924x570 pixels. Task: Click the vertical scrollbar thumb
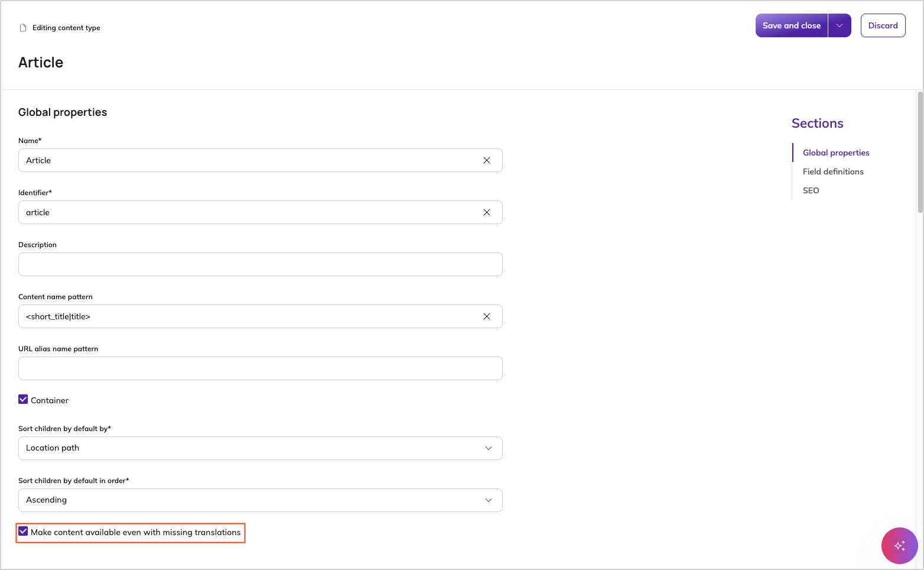[920, 152]
